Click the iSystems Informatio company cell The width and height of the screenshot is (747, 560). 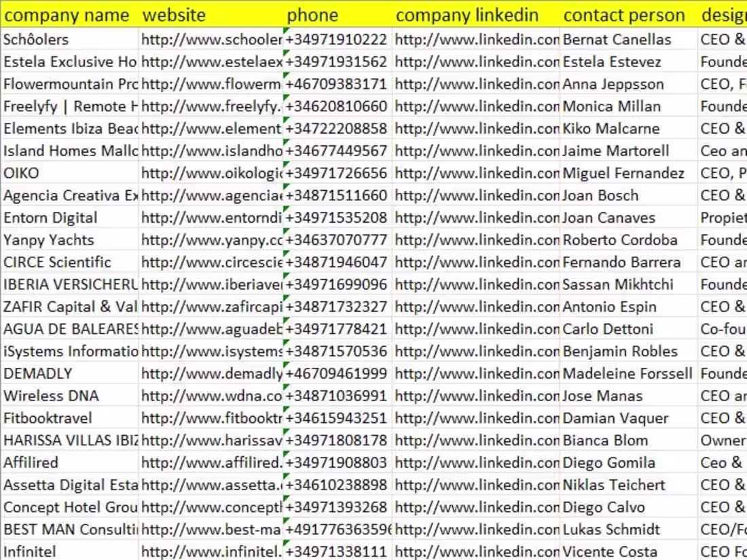70,351
